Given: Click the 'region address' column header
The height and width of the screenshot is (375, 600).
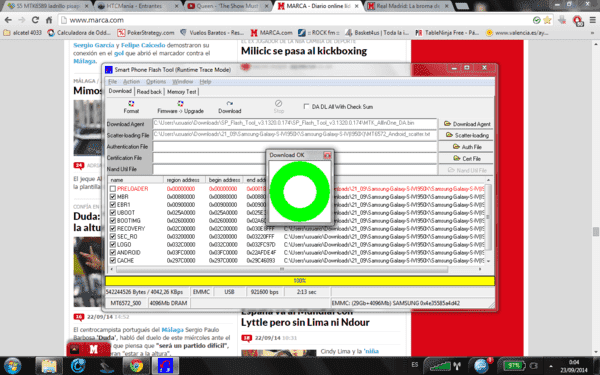Looking at the screenshot, I should pos(184,180).
